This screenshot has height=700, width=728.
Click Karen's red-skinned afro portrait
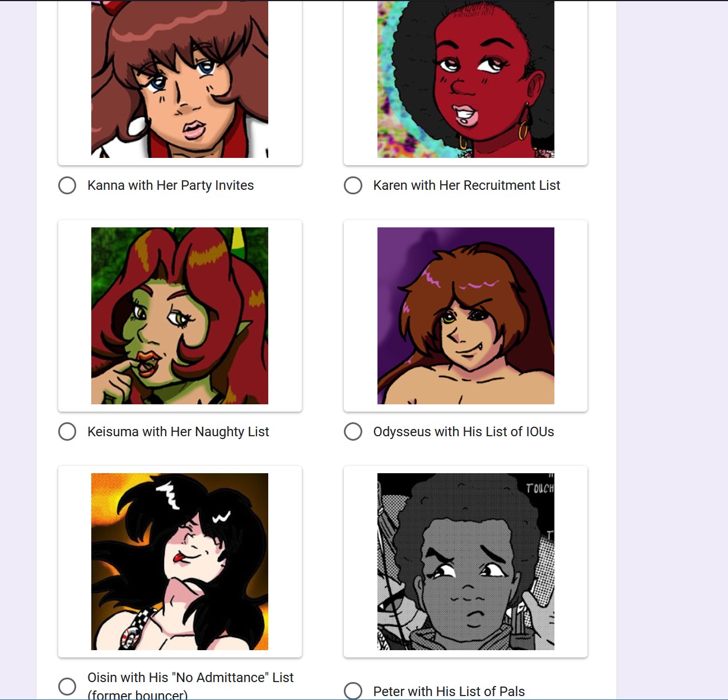click(466, 79)
